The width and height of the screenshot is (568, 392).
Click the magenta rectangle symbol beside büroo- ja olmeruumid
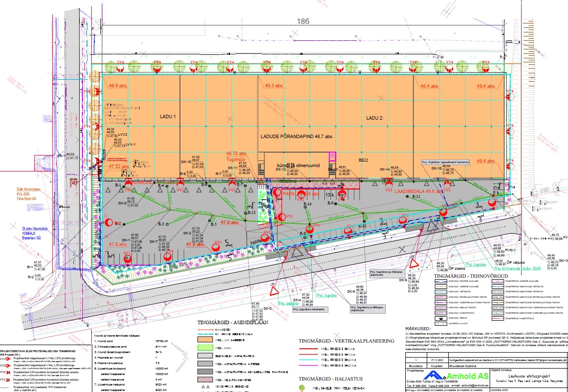(332, 156)
